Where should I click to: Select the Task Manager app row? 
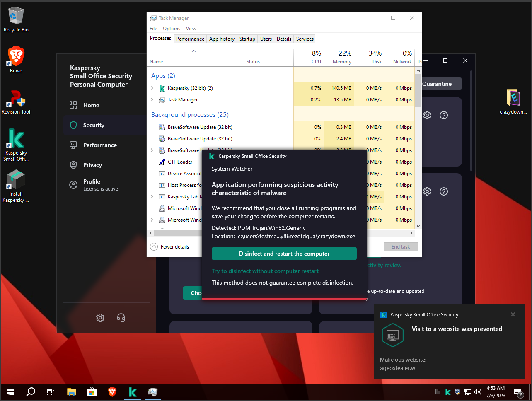(x=281, y=100)
